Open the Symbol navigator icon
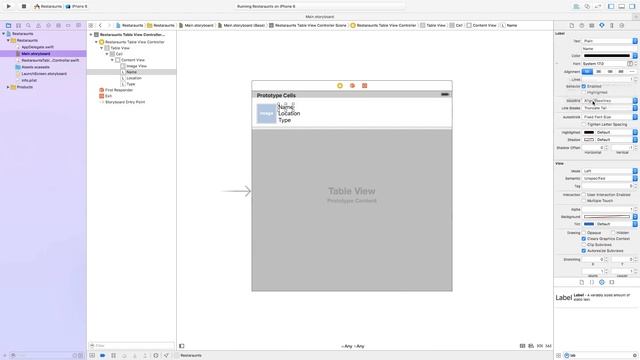Image resolution: width=640 pixels, height=360 pixels. pos(18,25)
